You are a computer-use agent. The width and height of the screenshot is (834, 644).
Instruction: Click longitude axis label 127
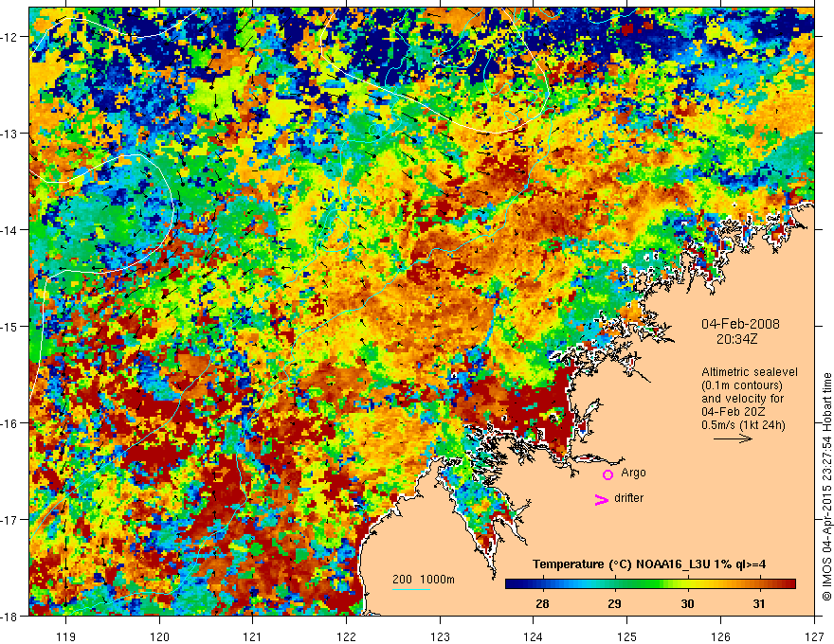[x=814, y=636]
